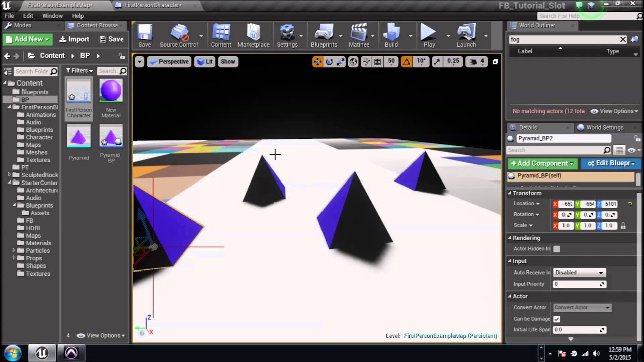The height and width of the screenshot is (362, 644).
Task: Open the Edit menu
Action: coord(28,16)
